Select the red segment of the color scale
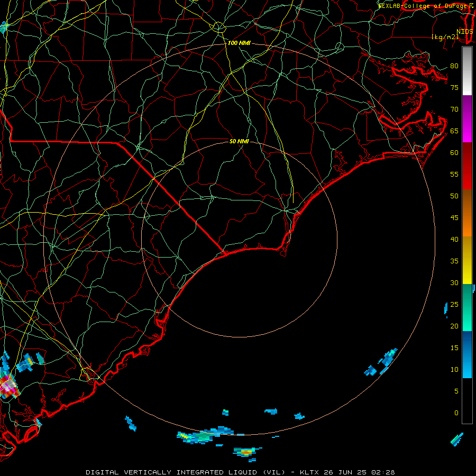Screen dimensions: 476x476 click(467, 166)
